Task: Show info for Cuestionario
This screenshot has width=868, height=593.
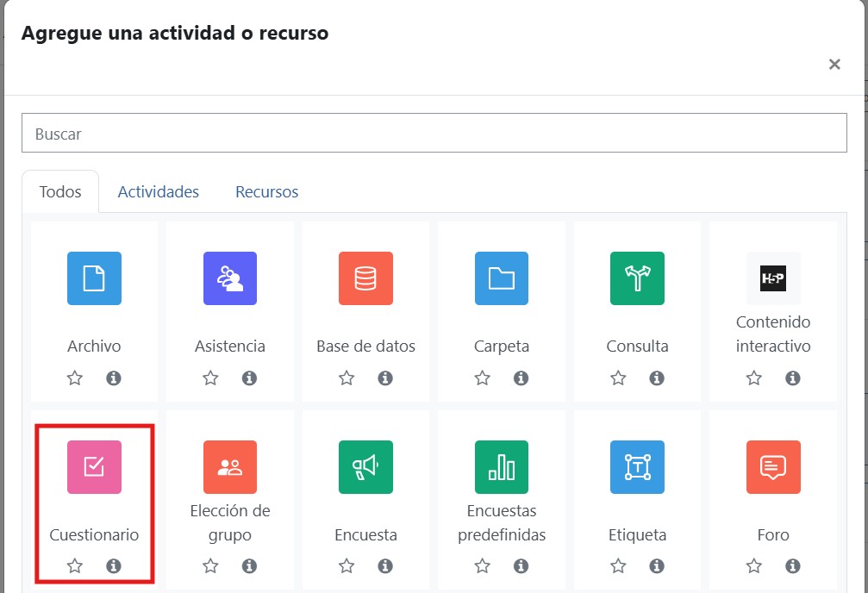Action: click(114, 566)
